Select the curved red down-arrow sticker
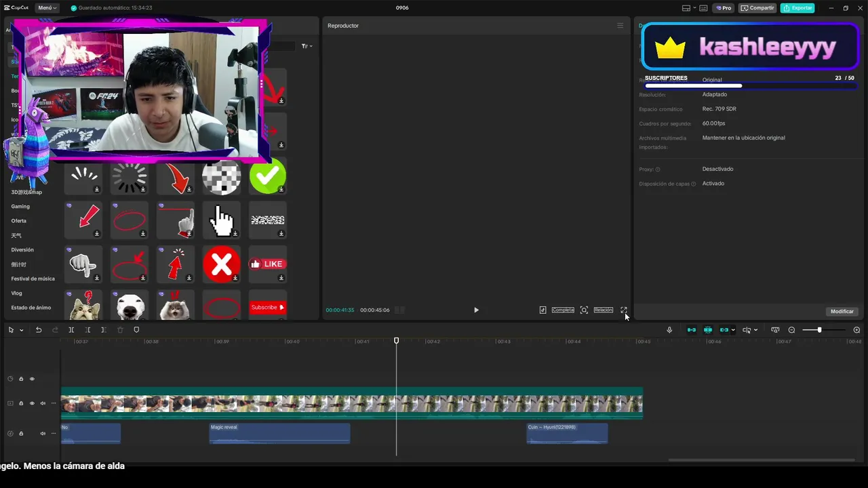 176,177
